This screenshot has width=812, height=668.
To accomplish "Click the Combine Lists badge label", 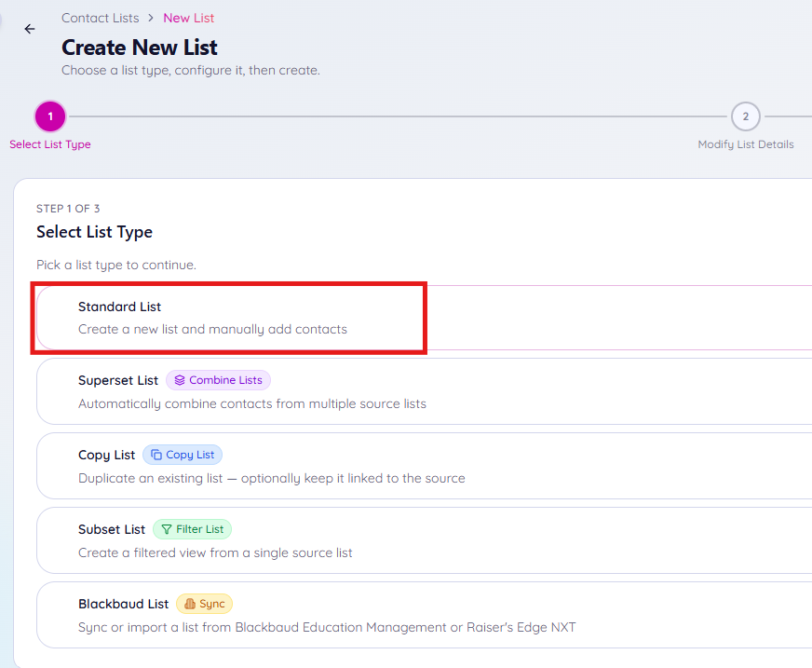I will coord(225,380).
